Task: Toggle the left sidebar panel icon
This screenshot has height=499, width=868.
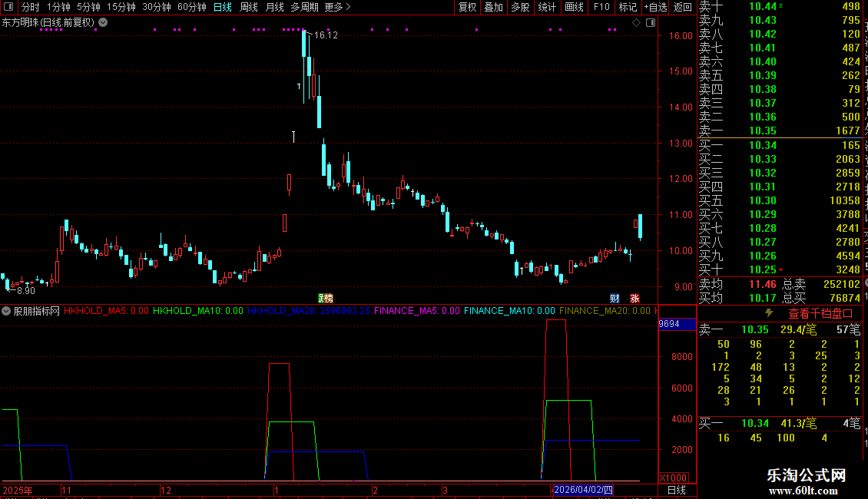Action: click(x=8, y=7)
